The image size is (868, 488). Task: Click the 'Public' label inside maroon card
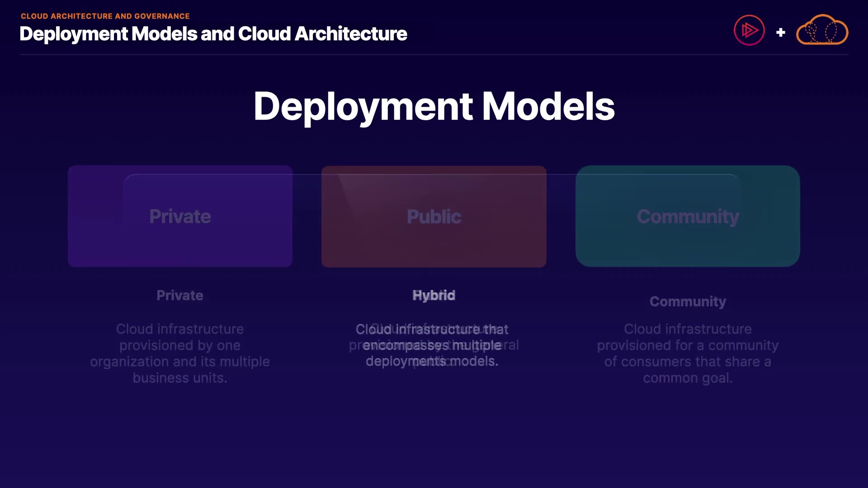(x=434, y=217)
